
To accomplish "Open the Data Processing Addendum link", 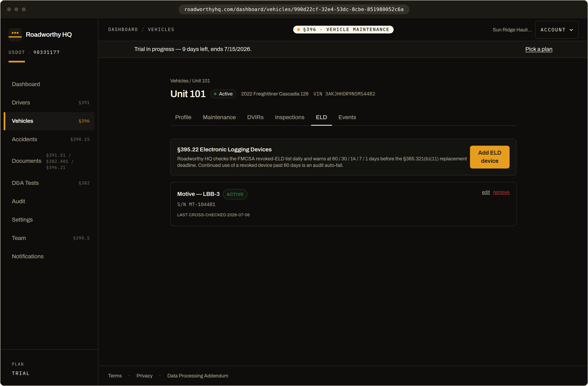I will point(198,376).
